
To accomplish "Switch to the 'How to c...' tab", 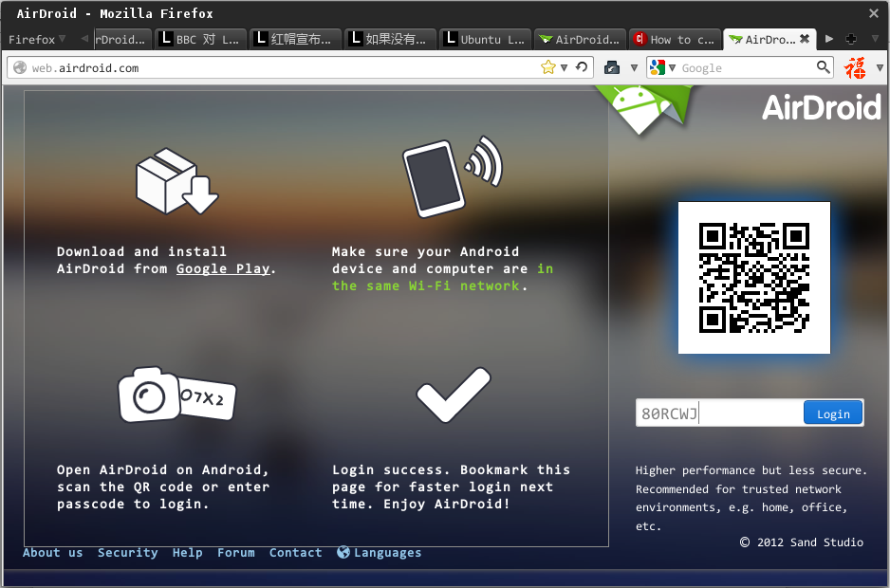I will 675,39.
